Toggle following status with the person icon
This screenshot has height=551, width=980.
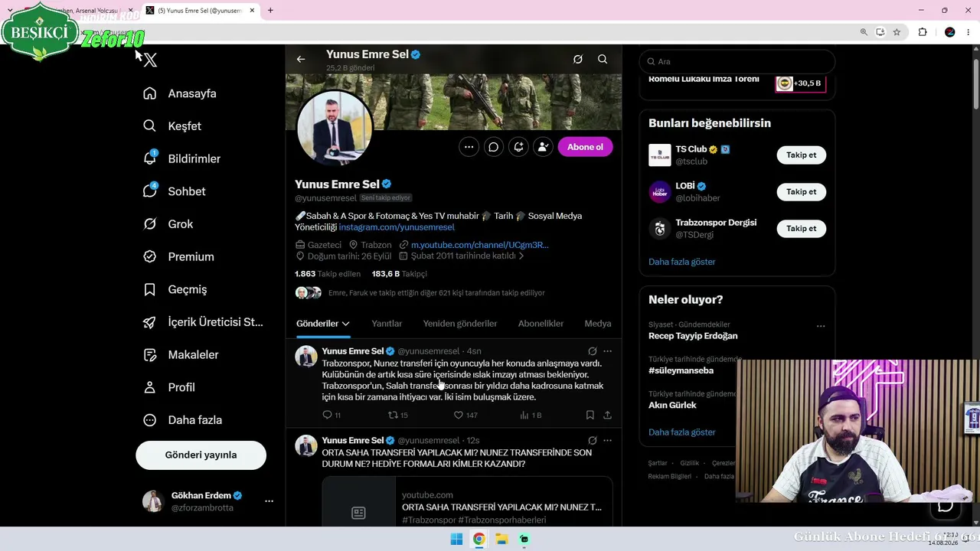[x=543, y=147]
